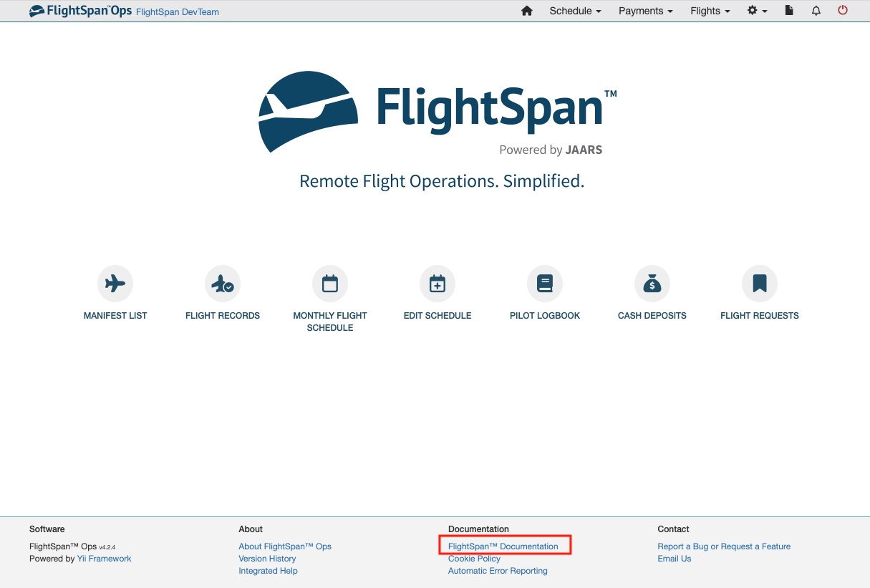
Task: Open the Monthly Flight Schedule icon
Action: 330,283
